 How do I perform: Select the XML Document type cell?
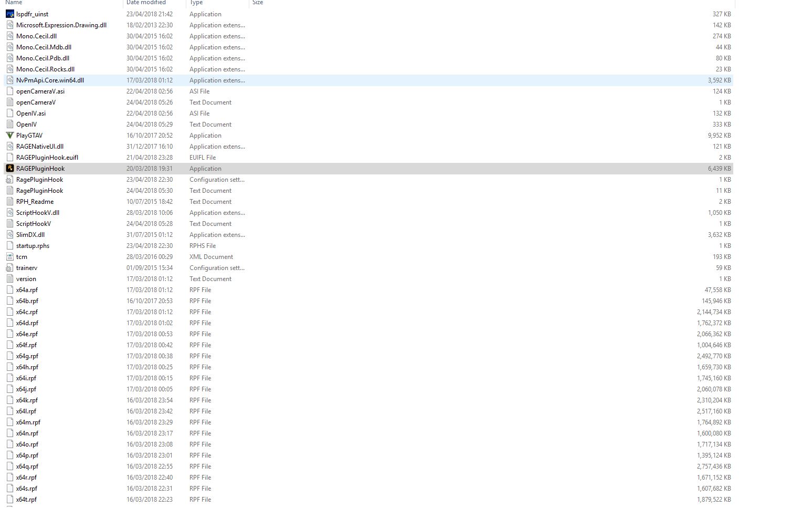(211, 257)
